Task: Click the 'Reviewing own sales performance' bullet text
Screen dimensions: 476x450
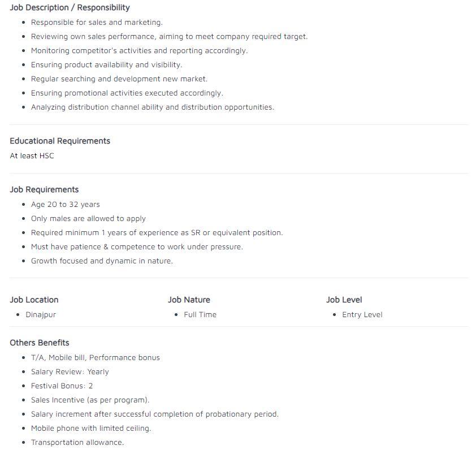Action: 170,36
